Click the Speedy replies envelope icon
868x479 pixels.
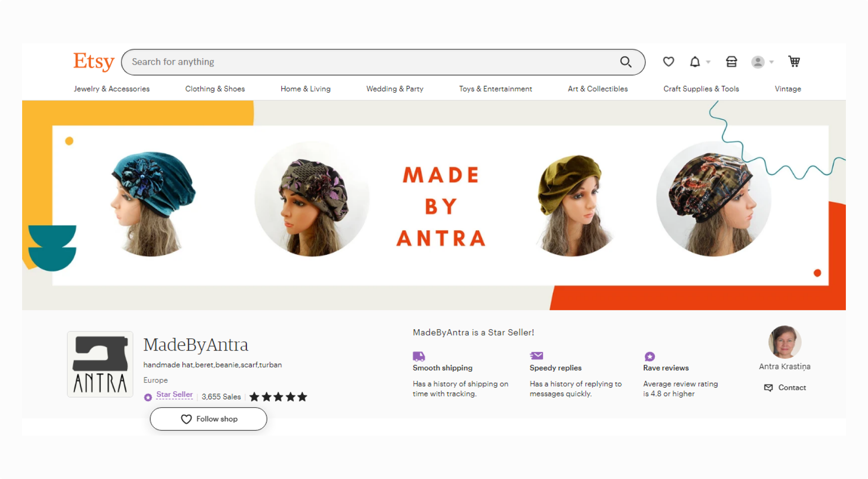(536, 356)
